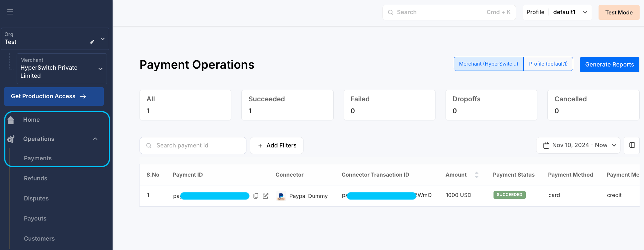Click the copy payment ID icon
644x250 pixels.
(256, 196)
